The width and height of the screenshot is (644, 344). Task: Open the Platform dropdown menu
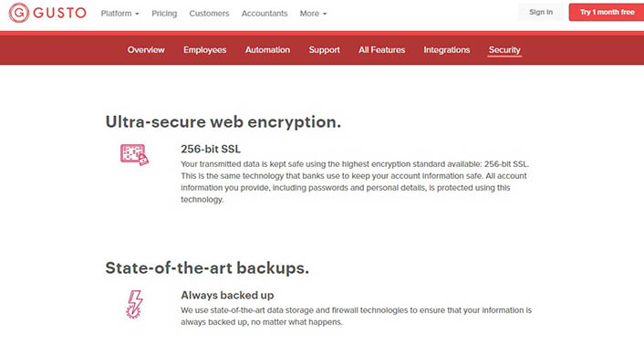pos(119,14)
